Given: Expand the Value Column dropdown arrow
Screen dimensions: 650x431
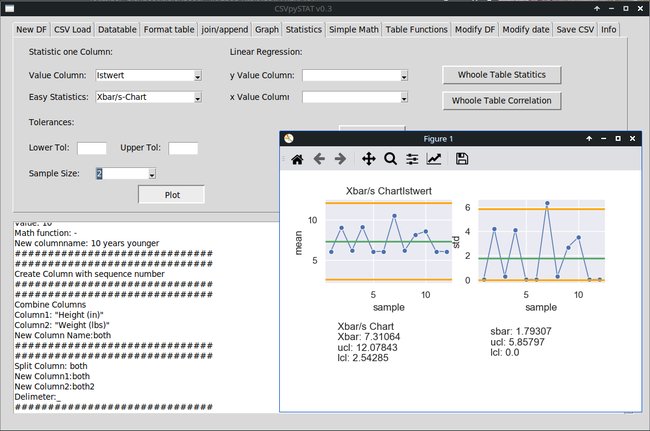Looking at the screenshot, I should [198, 76].
